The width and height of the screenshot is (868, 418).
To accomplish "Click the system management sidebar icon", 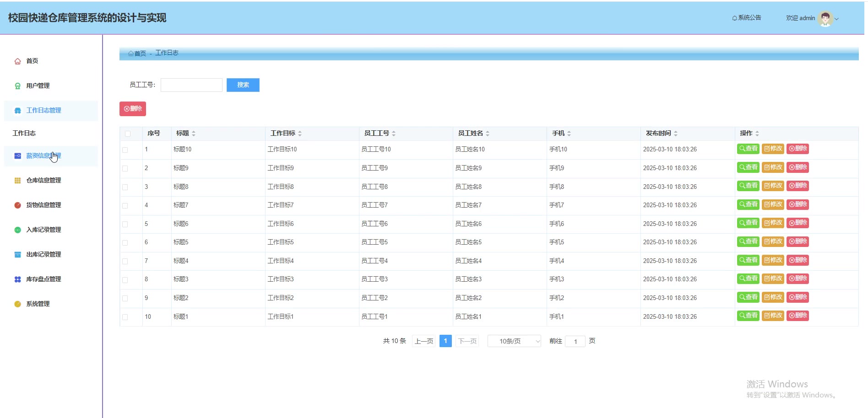I will click(x=17, y=304).
